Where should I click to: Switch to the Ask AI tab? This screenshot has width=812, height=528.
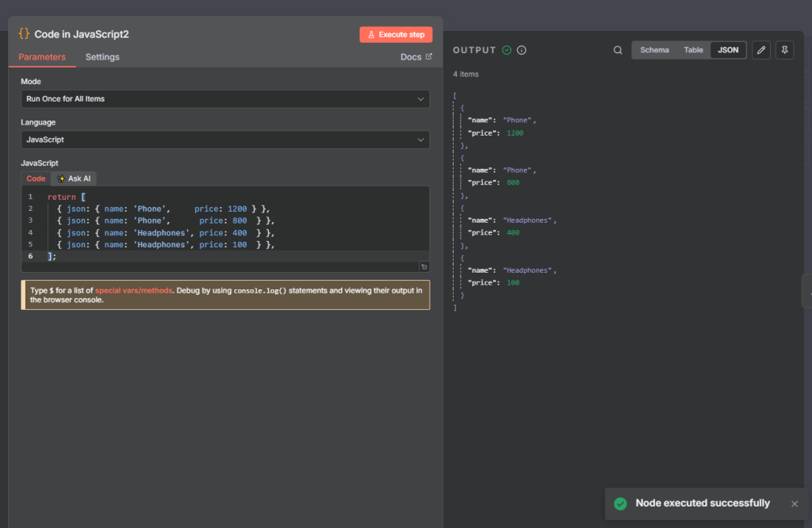click(74, 178)
